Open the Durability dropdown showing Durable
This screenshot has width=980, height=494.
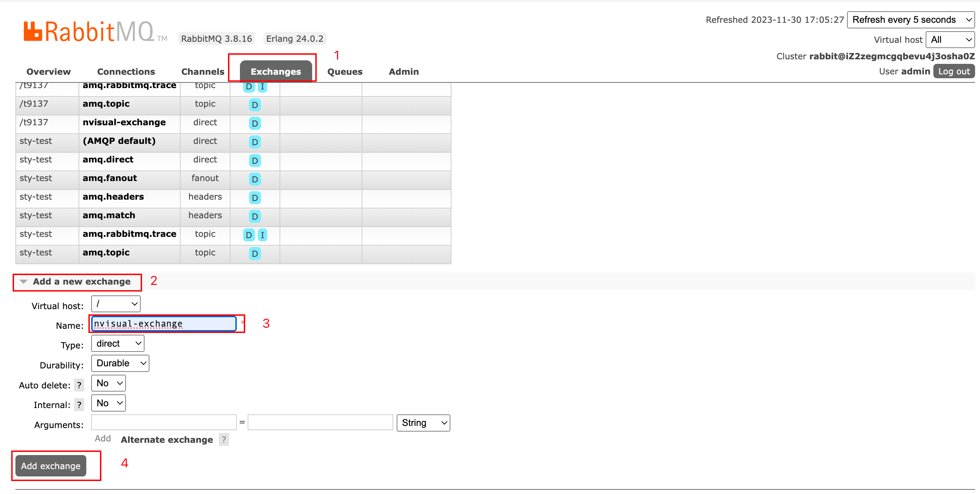120,363
